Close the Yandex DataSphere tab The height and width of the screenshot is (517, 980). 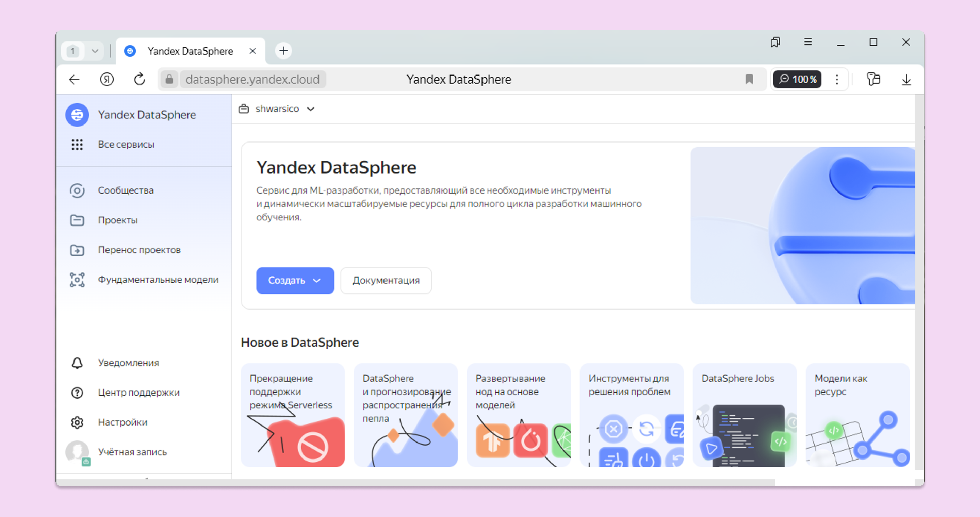click(252, 51)
